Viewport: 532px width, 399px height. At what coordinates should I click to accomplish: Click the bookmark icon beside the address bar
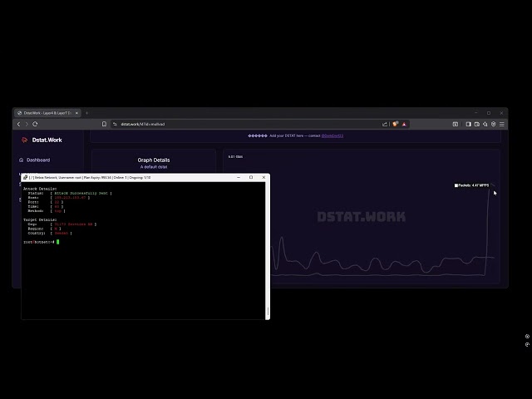coord(104,124)
